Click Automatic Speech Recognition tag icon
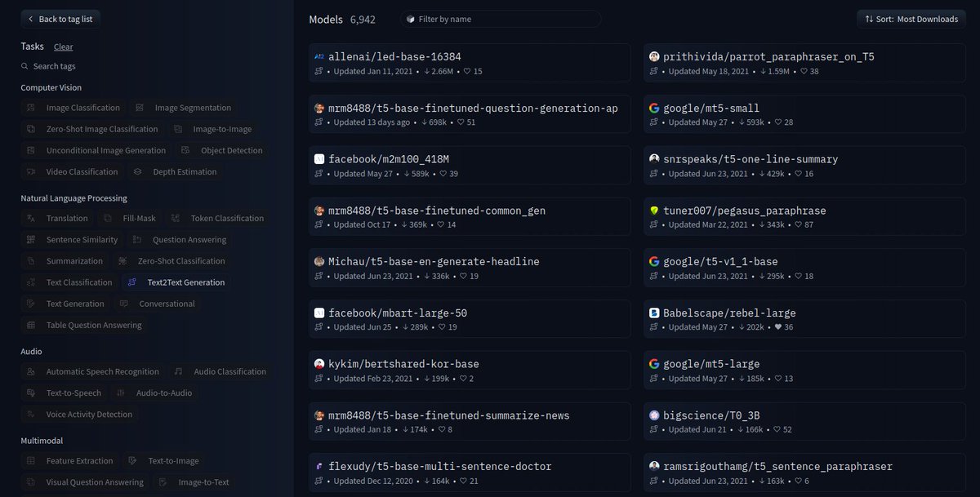980x497 pixels. point(30,371)
